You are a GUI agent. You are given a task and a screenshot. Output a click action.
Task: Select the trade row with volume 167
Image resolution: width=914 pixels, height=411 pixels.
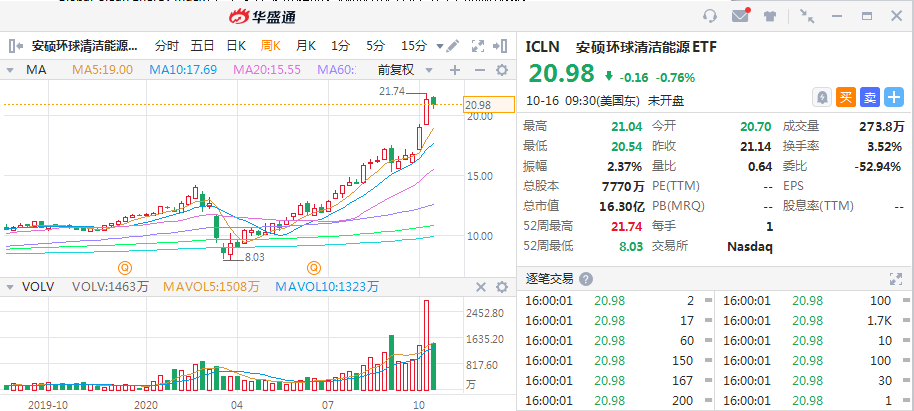coord(617,381)
